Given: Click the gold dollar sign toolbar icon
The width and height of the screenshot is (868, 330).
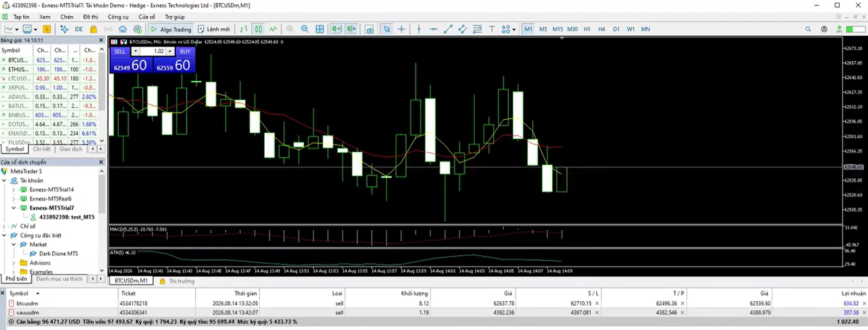Looking at the screenshot, I should pyautogui.click(x=47, y=29).
